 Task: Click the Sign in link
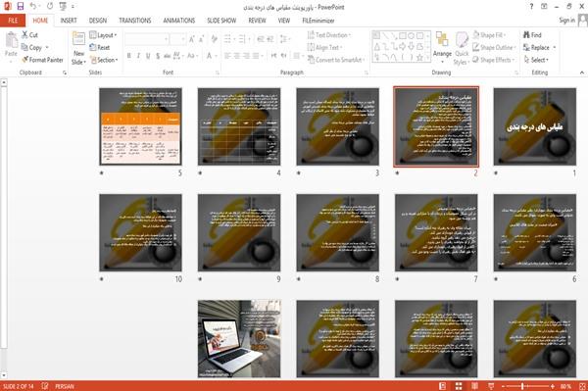[x=566, y=21]
